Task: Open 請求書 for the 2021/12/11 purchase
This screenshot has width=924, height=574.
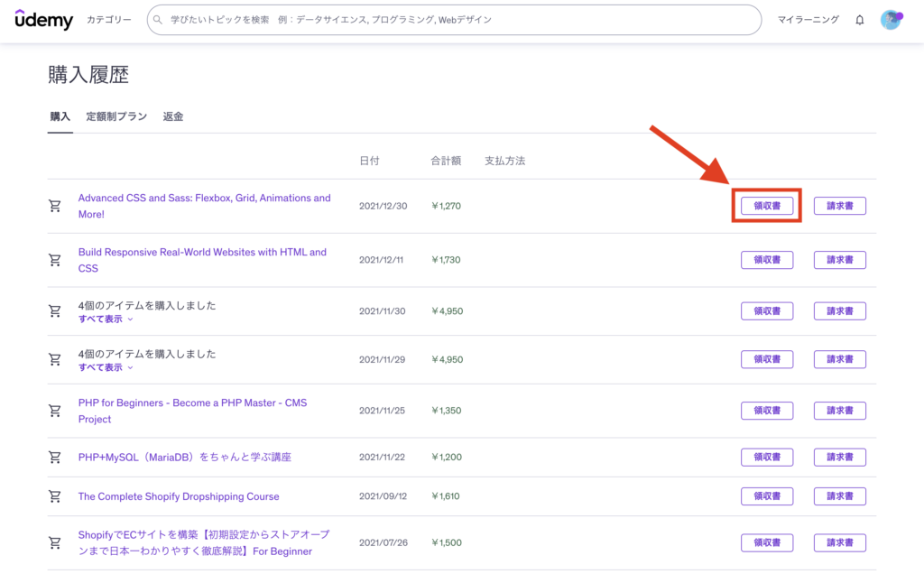Action: tap(839, 260)
